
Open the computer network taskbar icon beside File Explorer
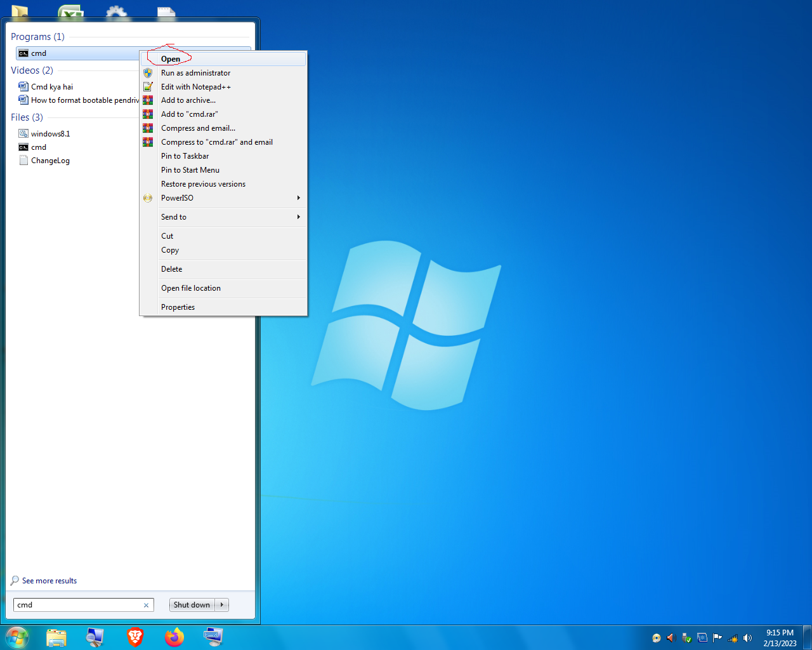(x=95, y=637)
